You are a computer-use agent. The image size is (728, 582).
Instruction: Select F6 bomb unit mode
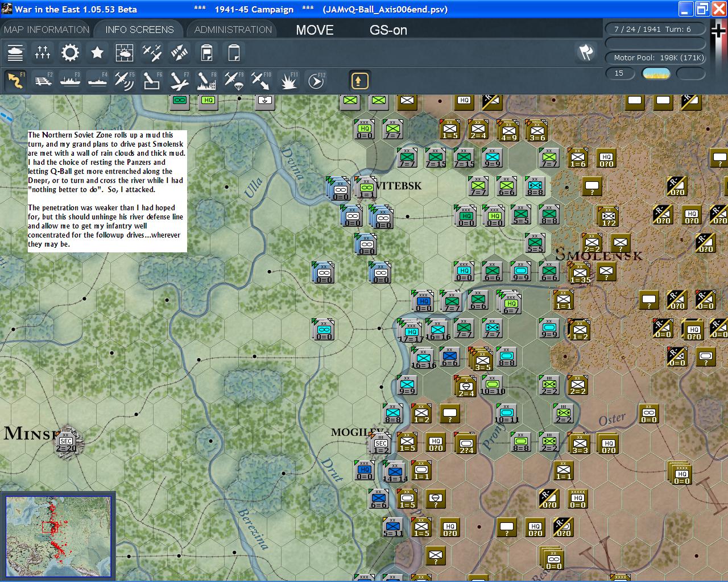click(152, 81)
